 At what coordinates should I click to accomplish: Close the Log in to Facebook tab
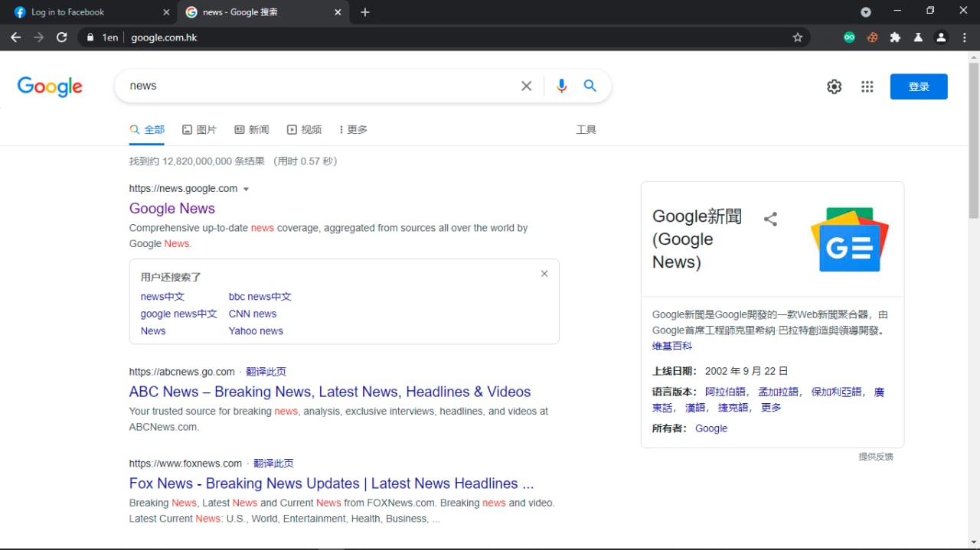pos(167,12)
